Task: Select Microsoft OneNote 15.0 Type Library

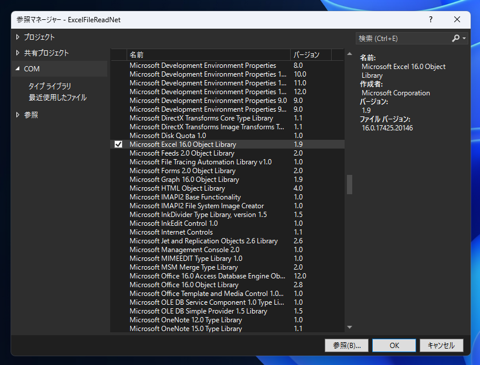Action: (227, 329)
